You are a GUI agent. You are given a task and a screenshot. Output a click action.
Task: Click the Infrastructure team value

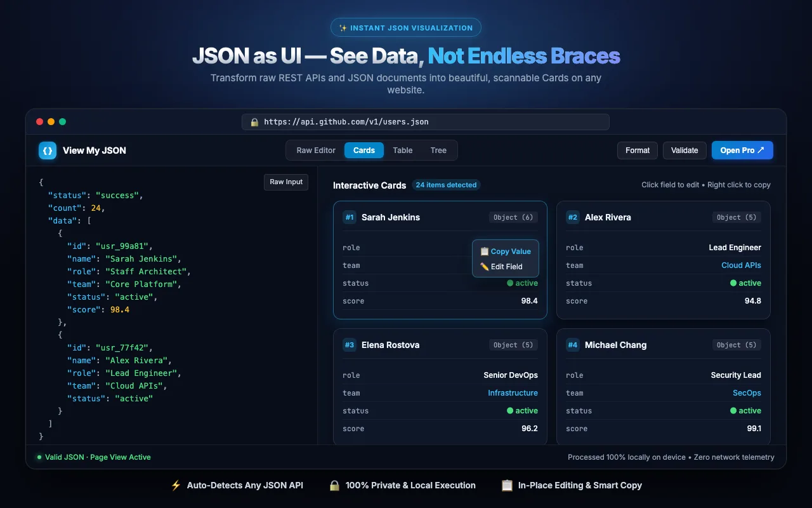(x=513, y=393)
